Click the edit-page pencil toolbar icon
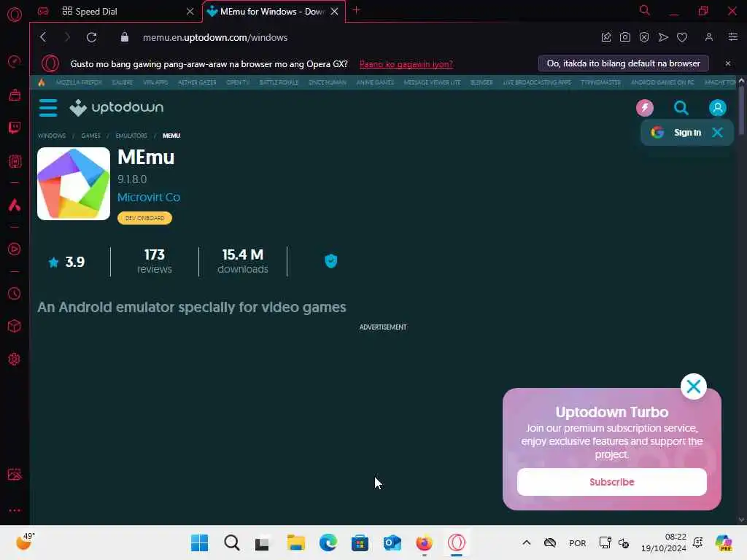The image size is (747, 560). (606, 37)
